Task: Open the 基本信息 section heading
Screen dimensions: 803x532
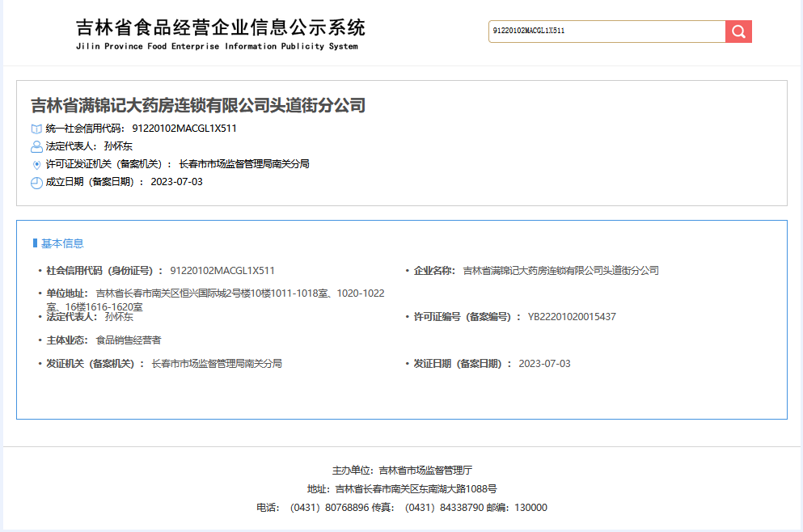Action: pos(62,243)
